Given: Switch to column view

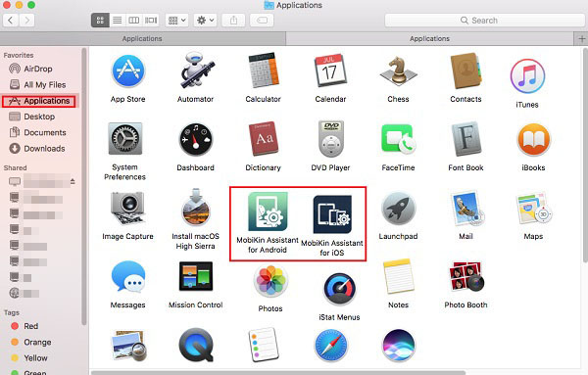Looking at the screenshot, I should point(134,21).
